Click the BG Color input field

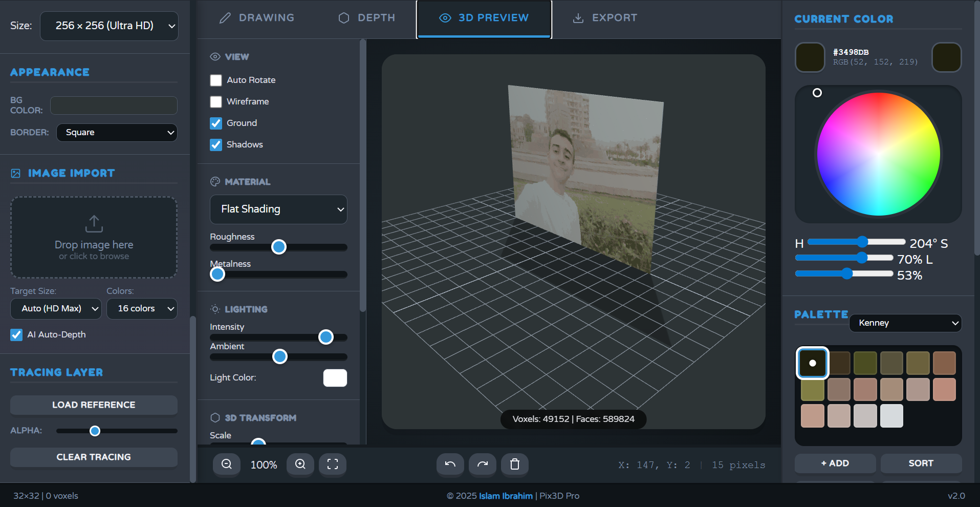click(x=114, y=105)
